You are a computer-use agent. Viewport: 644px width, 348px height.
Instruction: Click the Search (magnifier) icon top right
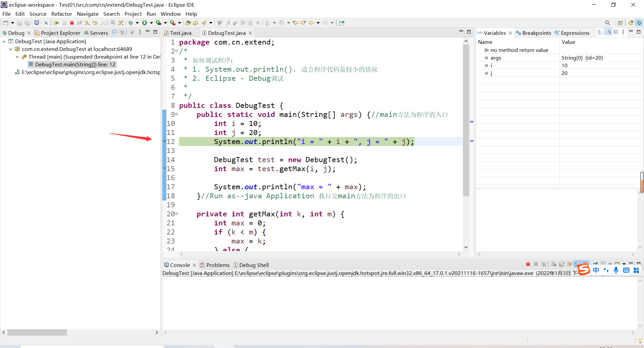pos(607,22)
